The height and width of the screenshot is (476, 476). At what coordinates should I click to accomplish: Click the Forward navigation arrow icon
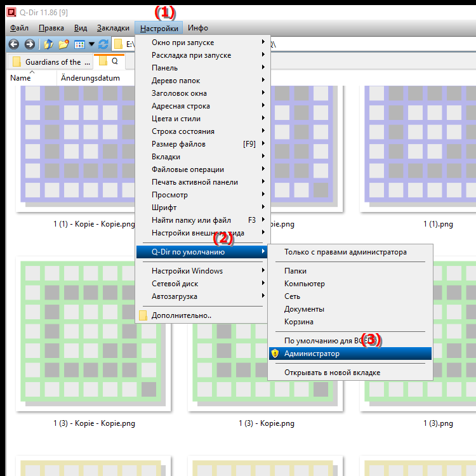29,44
